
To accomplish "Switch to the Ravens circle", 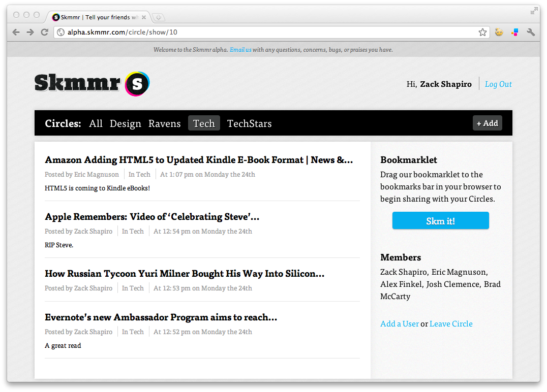I will 164,123.
